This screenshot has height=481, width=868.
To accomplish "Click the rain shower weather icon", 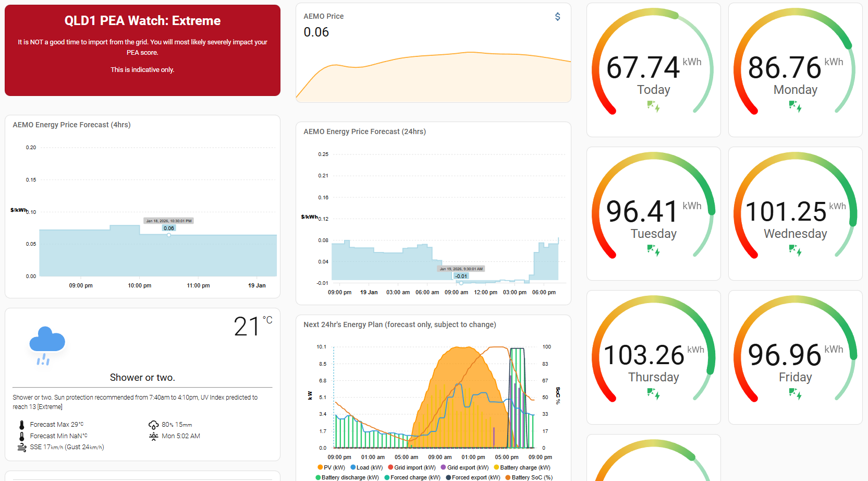I will coord(47,345).
